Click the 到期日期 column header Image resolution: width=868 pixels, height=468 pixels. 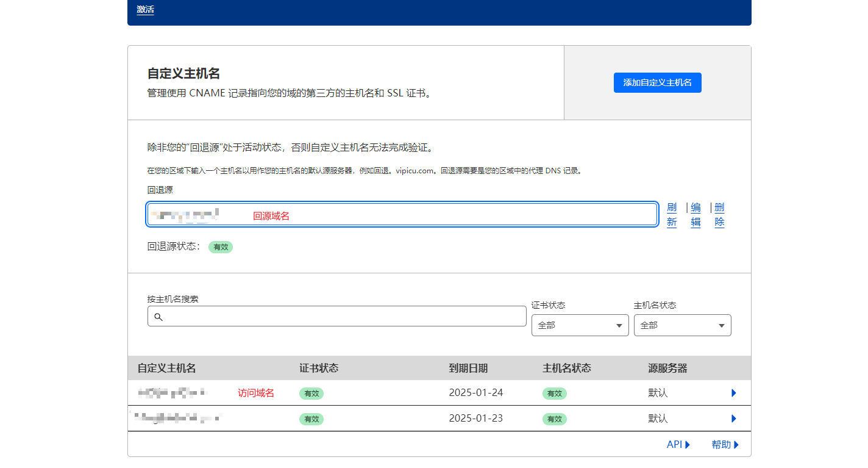tap(468, 368)
